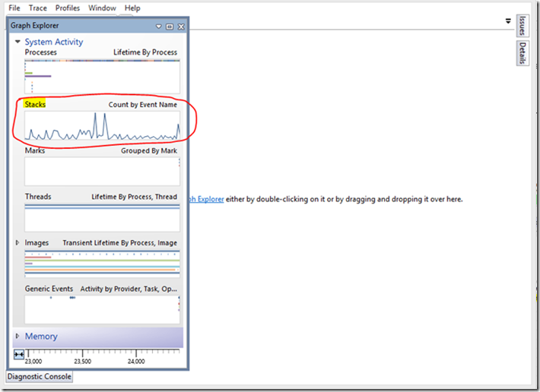
Task: Click 'Transient Lifetime By Process, Image' label
Action: [119, 243]
